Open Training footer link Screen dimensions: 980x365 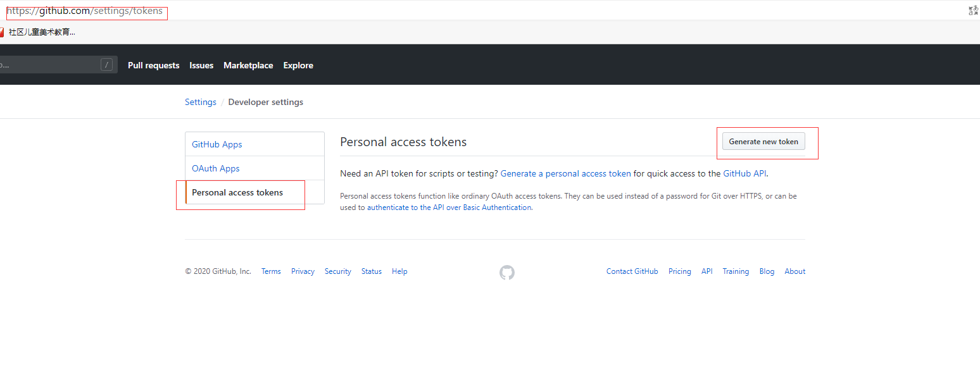[736, 271]
